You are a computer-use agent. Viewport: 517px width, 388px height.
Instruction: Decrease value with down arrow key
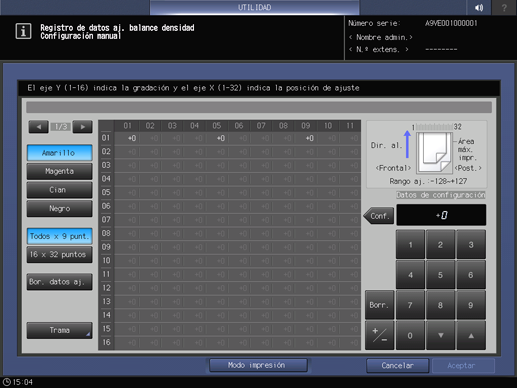(440, 335)
